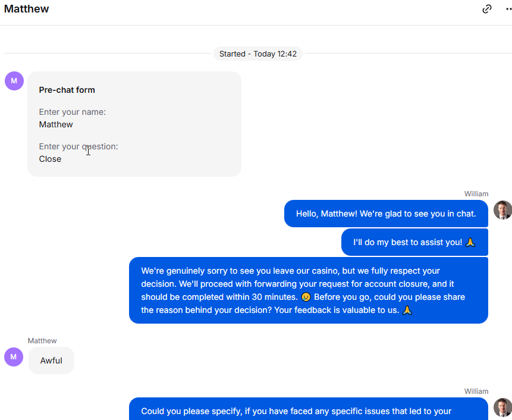This screenshot has width=512, height=420.
Task: Click the 'Started - Today 12:42' timestamp pill
Action: click(258, 54)
